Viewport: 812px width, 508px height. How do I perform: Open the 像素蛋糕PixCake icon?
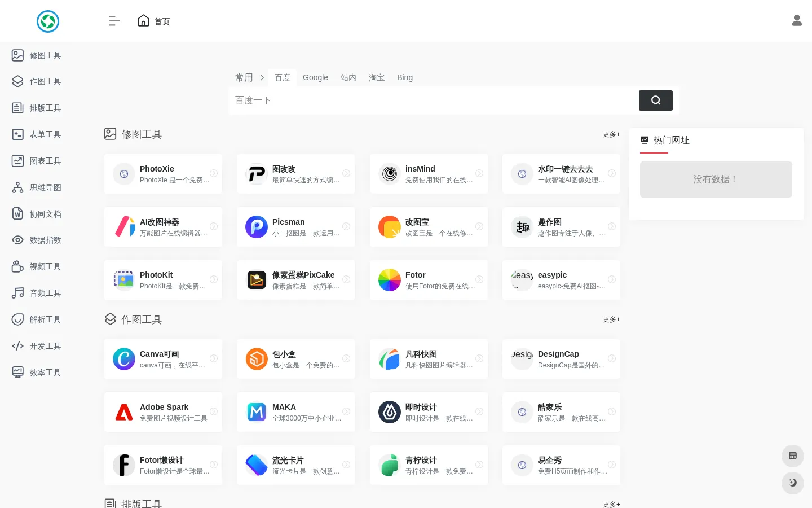(257, 280)
